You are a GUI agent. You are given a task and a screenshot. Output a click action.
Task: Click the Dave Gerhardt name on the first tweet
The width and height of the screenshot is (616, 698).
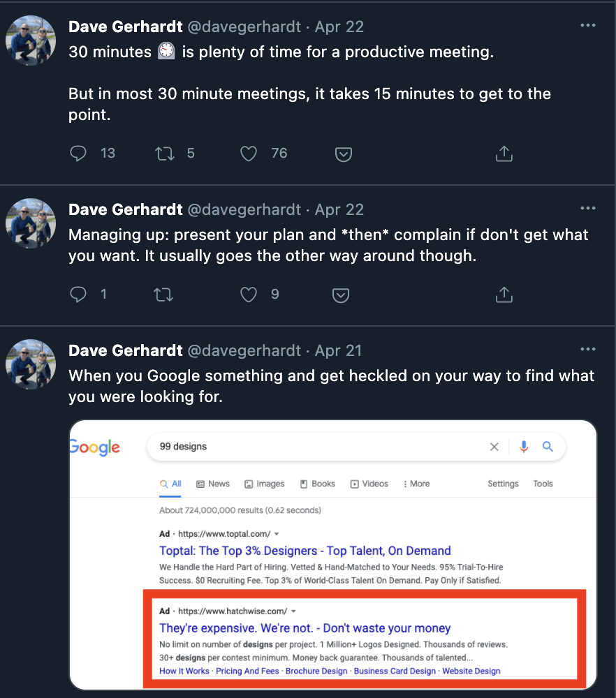(126, 27)
